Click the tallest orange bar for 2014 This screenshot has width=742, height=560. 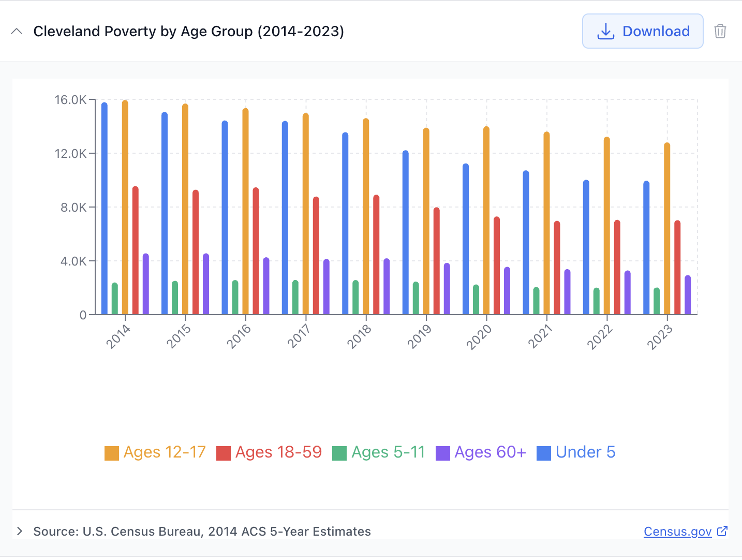pos(124,207)
